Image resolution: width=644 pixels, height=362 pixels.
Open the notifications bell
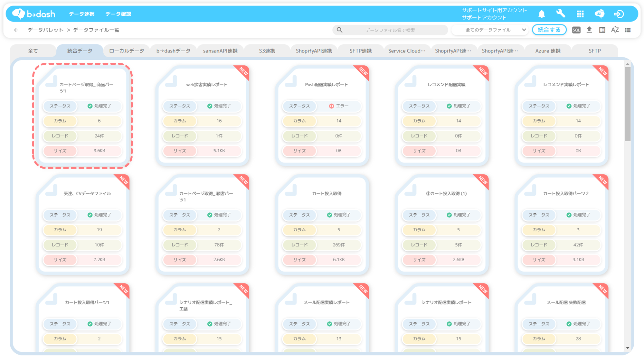pos(542,14)
